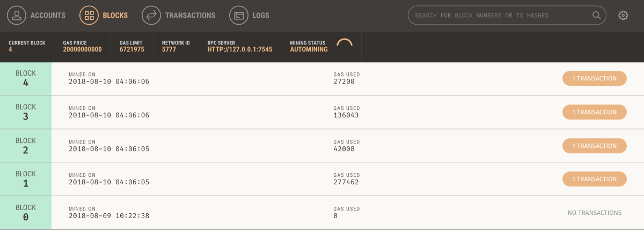View the transaction in Block 1

click(x=595, y=179)
